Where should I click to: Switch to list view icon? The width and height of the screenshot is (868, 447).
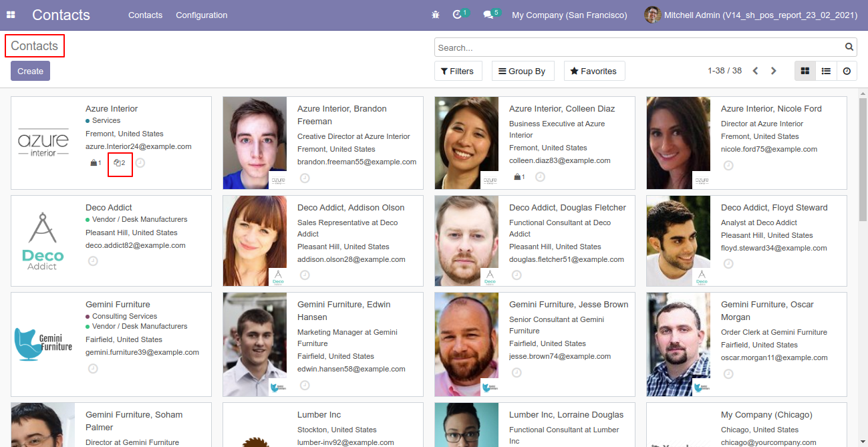(x=826, y=71)
